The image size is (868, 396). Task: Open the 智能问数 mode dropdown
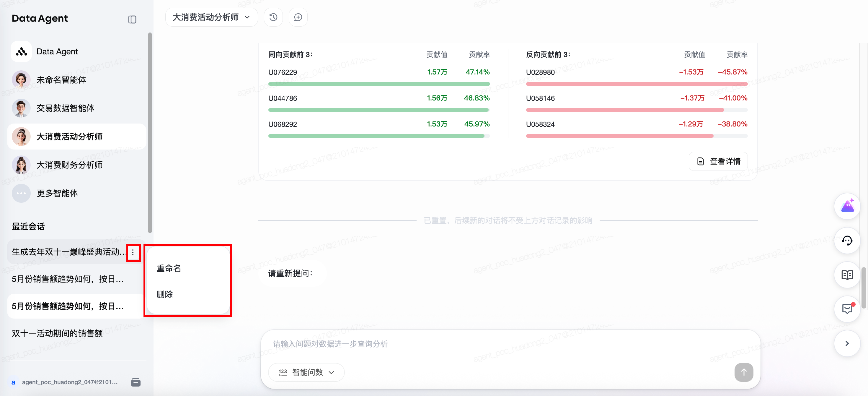coord(306,372)
